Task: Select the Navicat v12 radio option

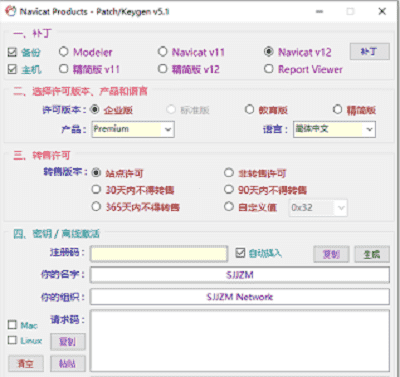Action: [x=269, y=52]
